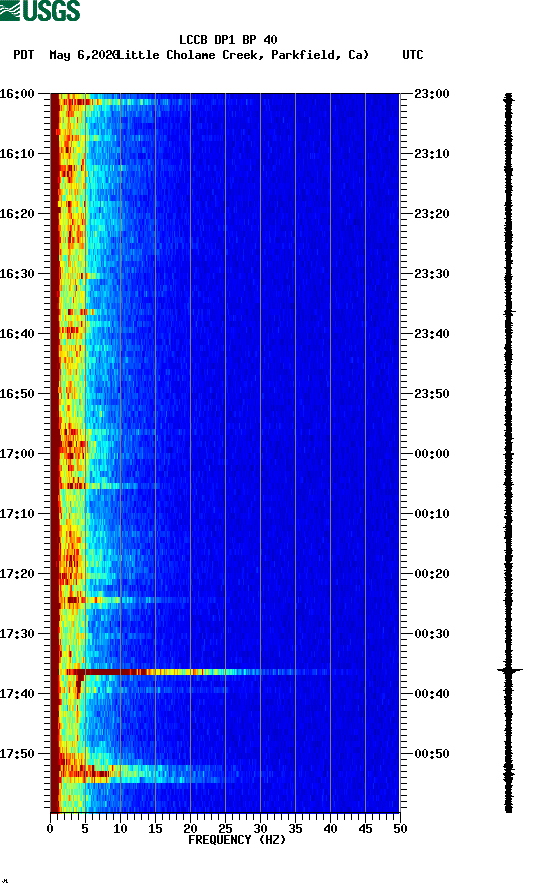Click the 00:30 UTC time label
Screen dimensions: 552x892
[x=432, y=634]
